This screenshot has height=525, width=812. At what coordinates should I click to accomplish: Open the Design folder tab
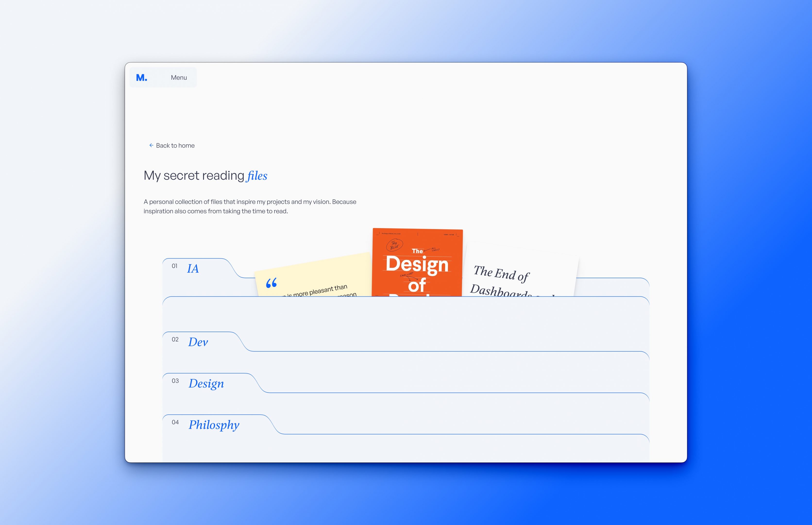[206, 384]
